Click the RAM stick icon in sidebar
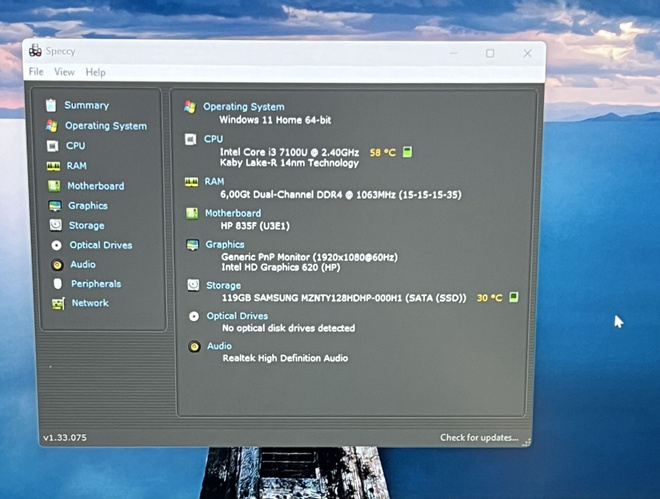660x499 pixels. tap(53, 166)
